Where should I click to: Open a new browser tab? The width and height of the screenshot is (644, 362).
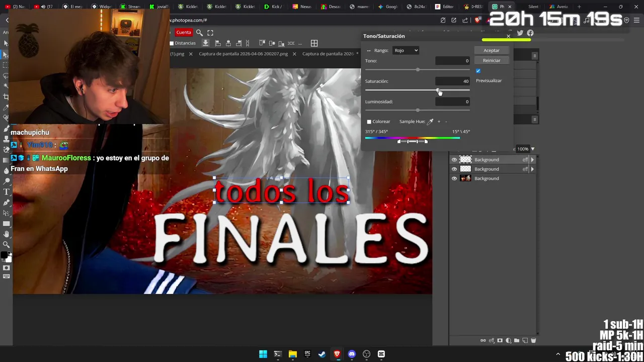[x=579, y=7]
